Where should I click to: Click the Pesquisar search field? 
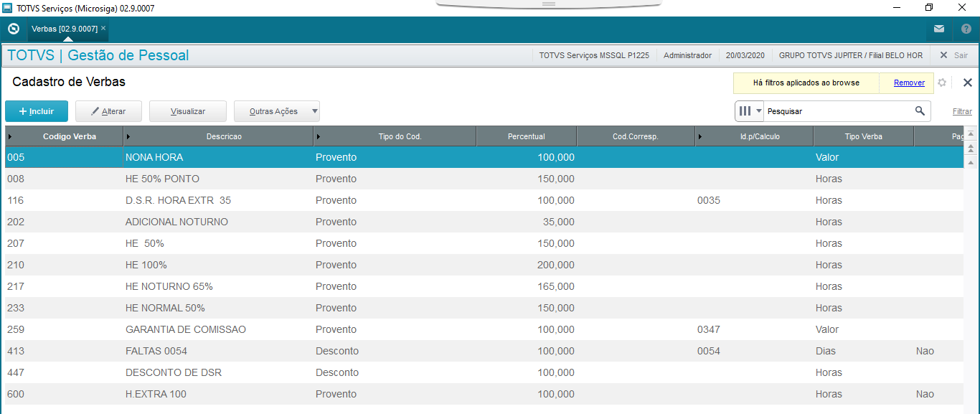tap(837, 111)
